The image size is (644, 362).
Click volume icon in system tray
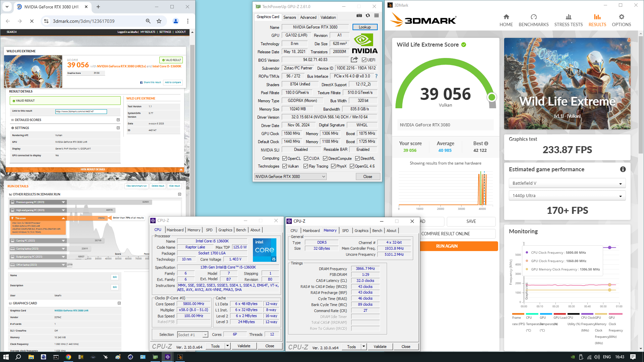tap(597, 357)
